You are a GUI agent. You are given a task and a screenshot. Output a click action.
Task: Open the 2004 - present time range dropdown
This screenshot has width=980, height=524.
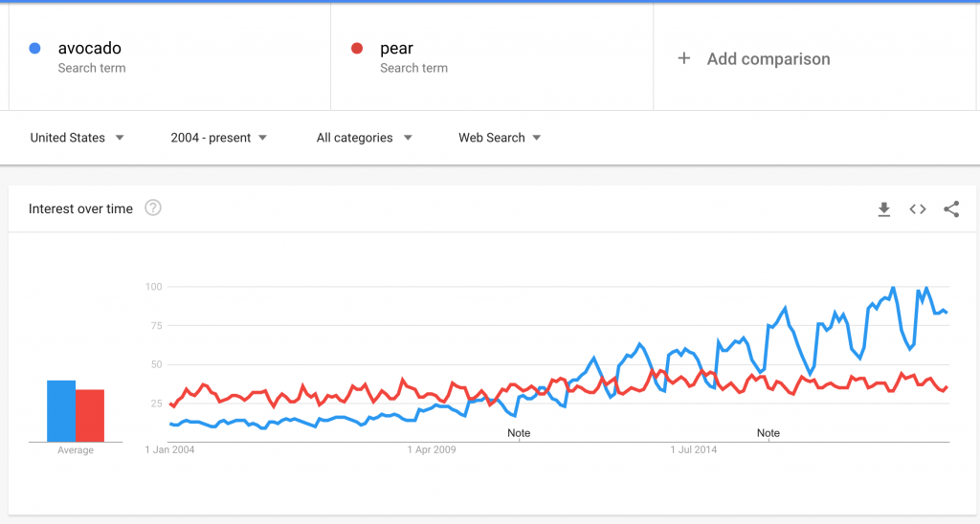219,138
